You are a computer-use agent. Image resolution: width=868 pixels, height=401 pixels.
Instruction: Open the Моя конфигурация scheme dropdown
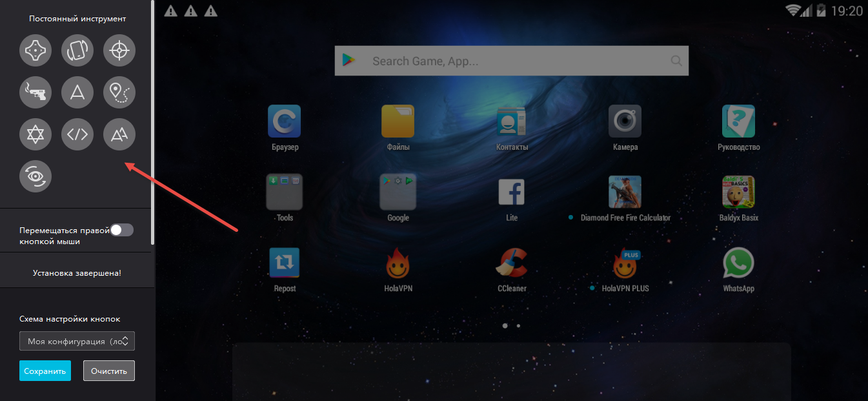77,341
